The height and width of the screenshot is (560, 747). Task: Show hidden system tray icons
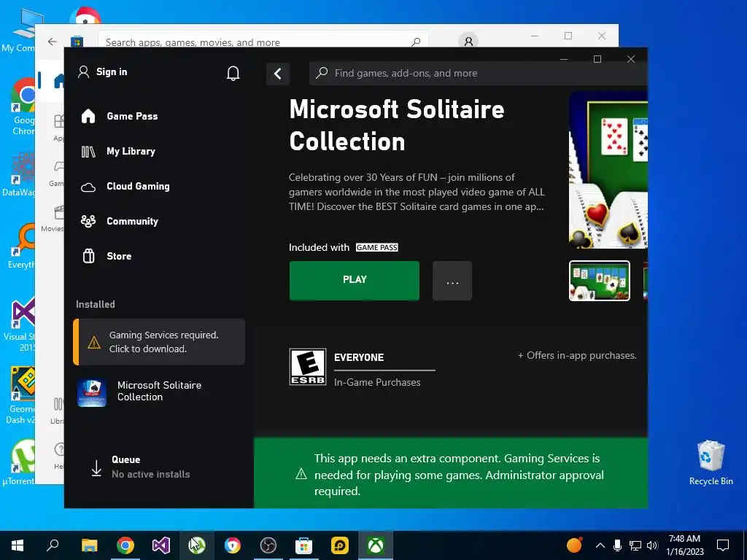(x=600, y=545)
